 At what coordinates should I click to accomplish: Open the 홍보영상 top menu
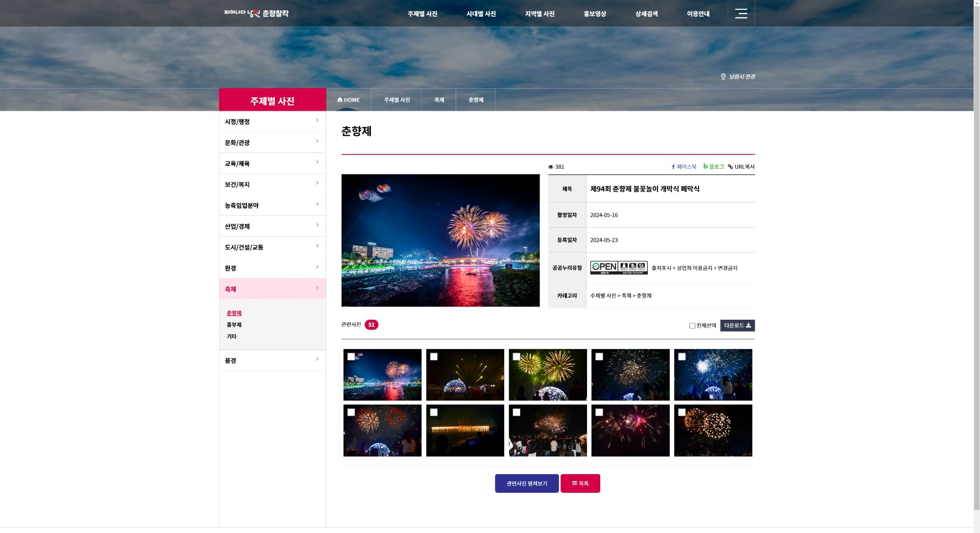pos(594,14)
